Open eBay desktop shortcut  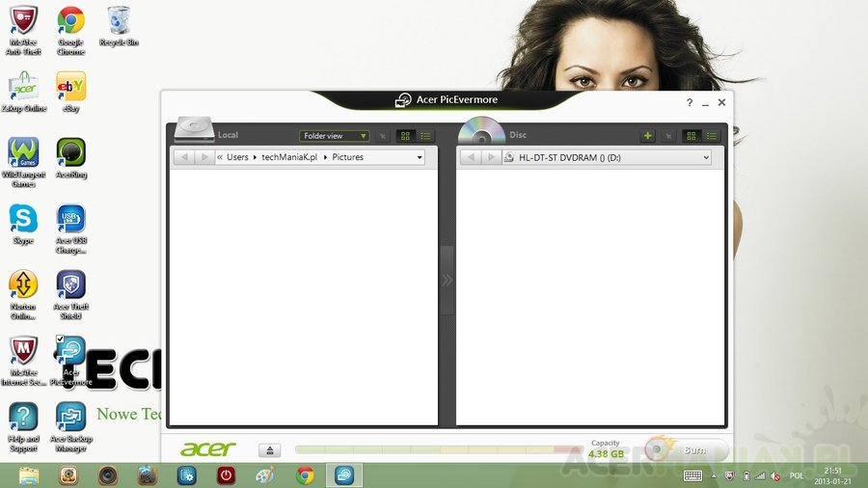pyautogui.click(x=70, y=92)
